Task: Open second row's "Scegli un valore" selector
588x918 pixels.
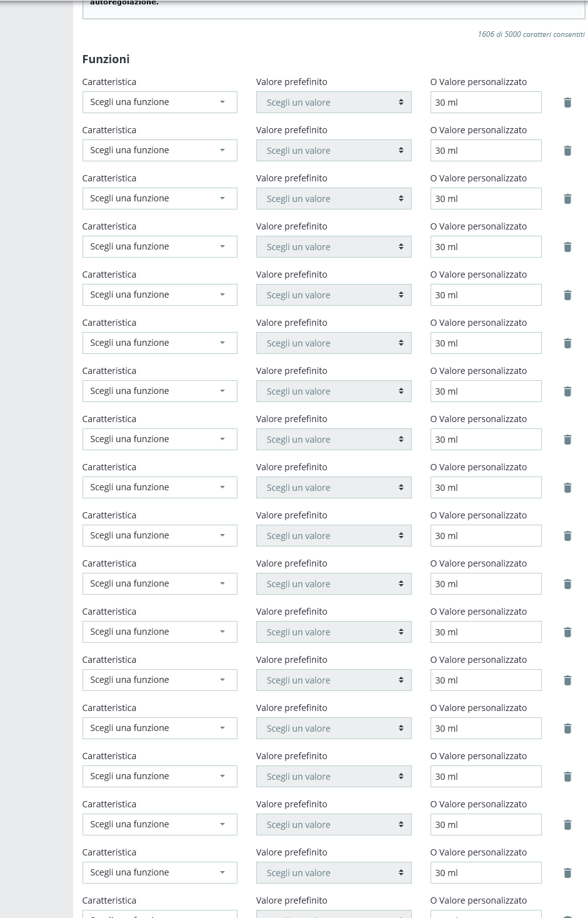Action: coord(334,151)
